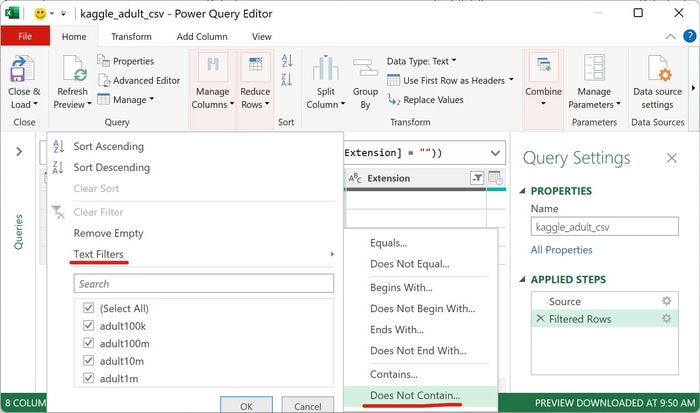
Task: Open Filtered Rows step settings gear
Action: point(667,318)
